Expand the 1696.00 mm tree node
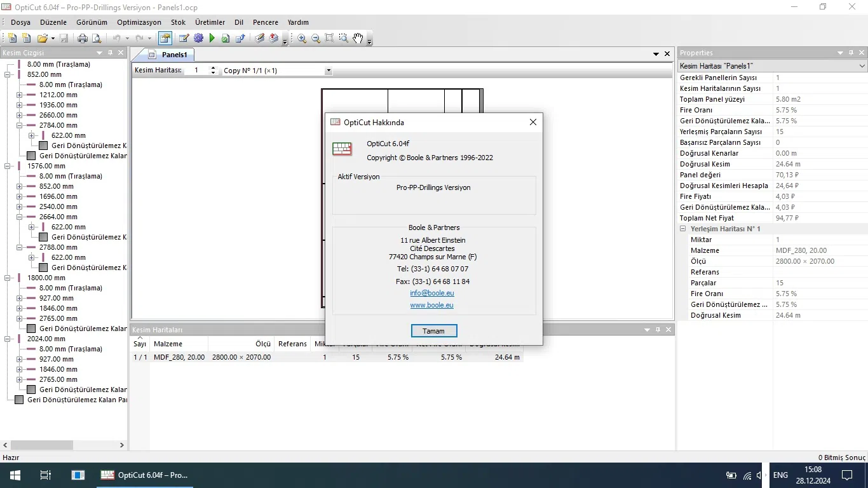Viewport: 868px width, 488px height. coord(19,196)
